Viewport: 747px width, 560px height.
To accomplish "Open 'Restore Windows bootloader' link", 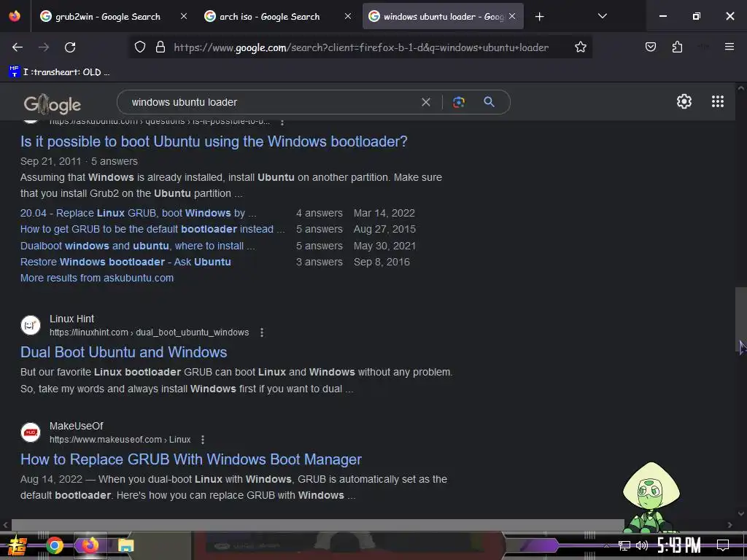I will [x=125, y=262].
